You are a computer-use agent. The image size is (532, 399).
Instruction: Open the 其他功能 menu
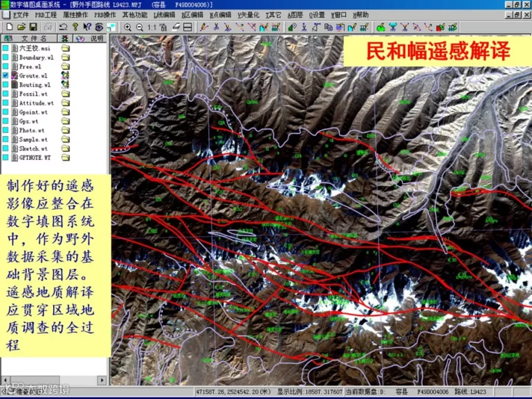pyautogui.click(x=135, y=15)
